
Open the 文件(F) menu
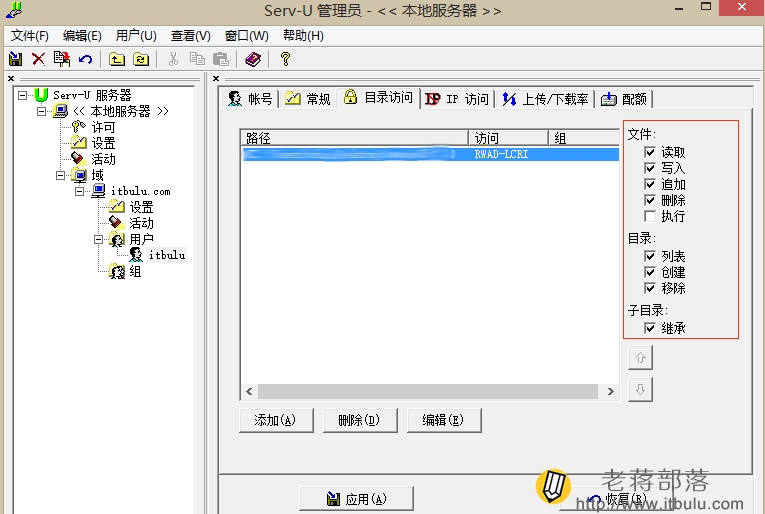click(30, 36)
